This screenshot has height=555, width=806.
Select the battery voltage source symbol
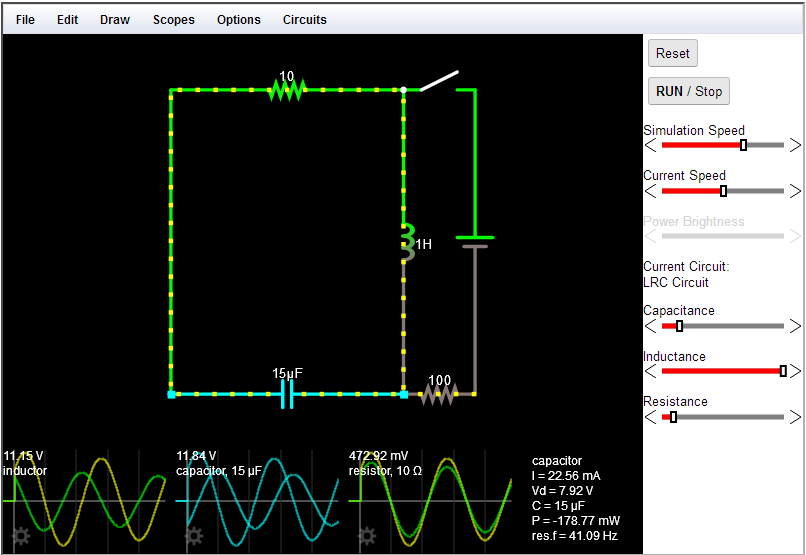[474, 241]
